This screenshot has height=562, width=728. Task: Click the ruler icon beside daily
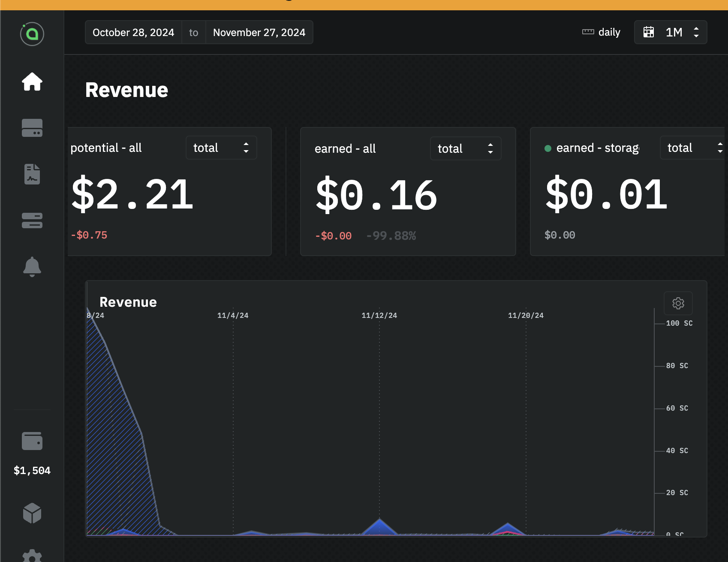pyautogui.click(x=588, y=32)
